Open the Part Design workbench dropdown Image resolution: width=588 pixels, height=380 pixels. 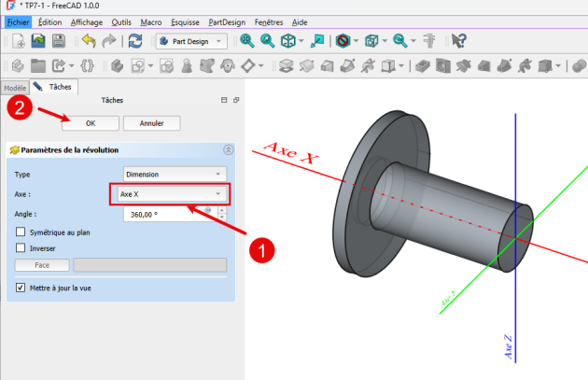pyautogui.click(x=191, y=41)
